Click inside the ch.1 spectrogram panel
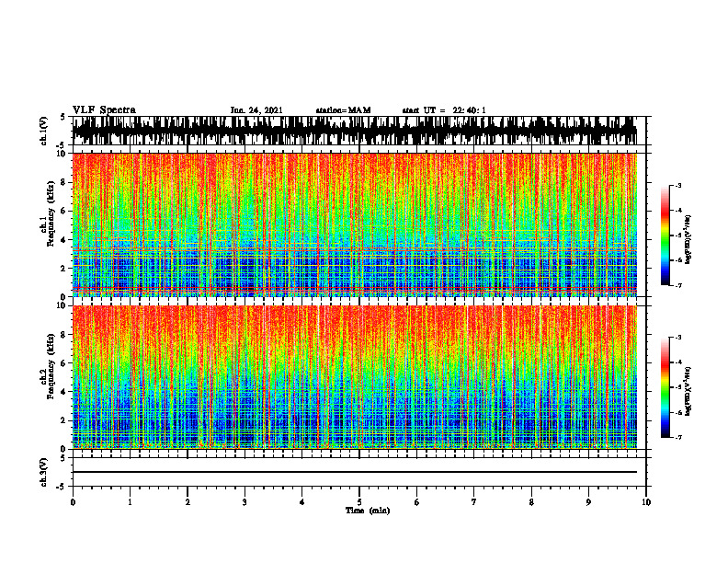Screen dimensions: 728x563 (355, 224)
